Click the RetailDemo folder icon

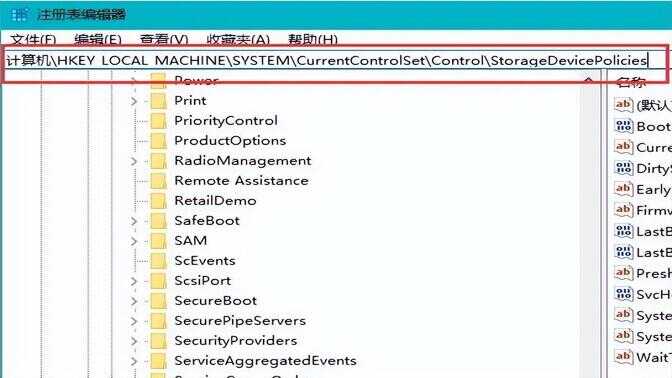[158, 201]
